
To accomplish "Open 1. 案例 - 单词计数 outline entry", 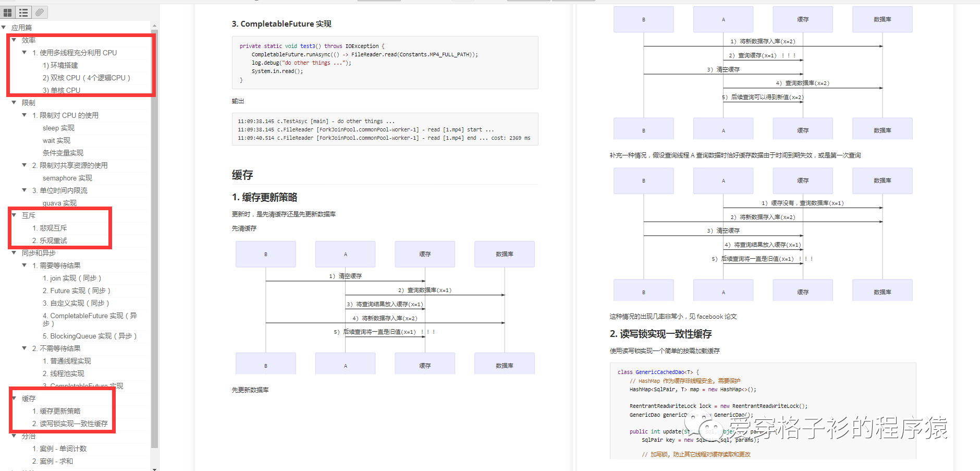I will (x=59, y=449).
